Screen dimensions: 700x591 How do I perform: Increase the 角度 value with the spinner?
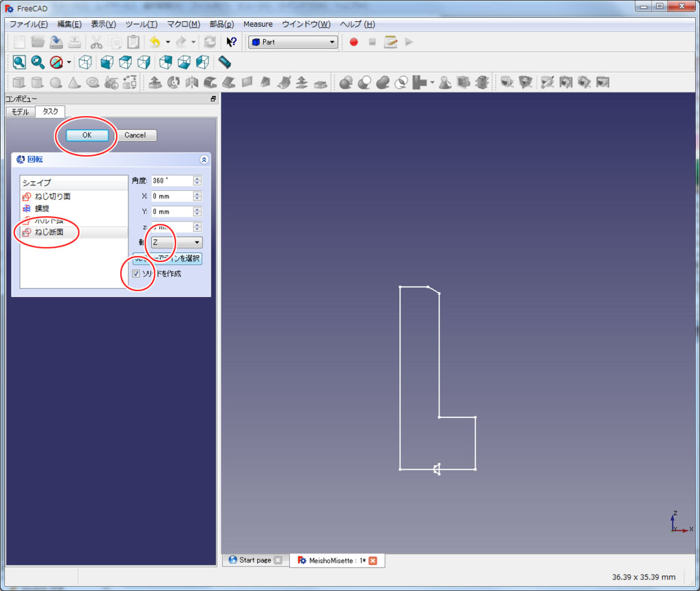point(198,179)
